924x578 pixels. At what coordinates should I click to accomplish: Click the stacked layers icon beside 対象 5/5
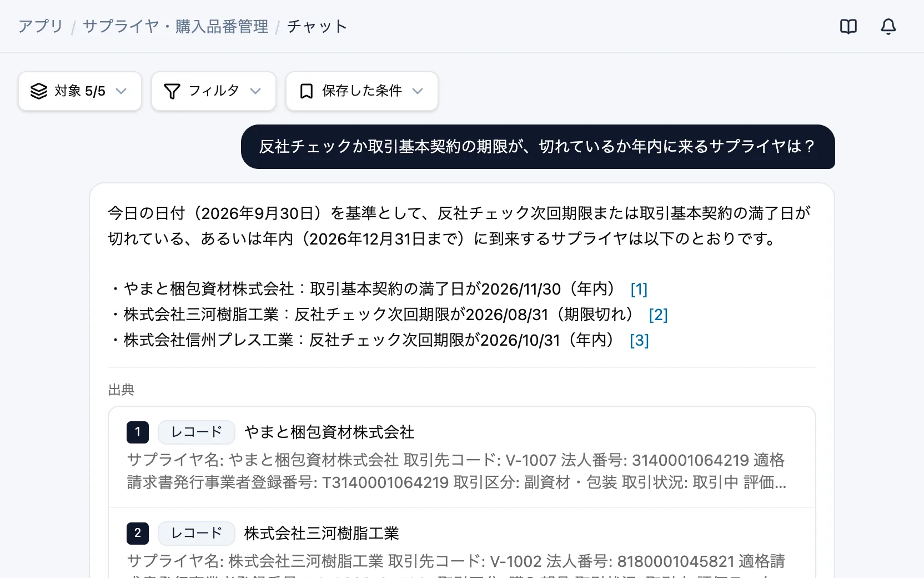39,91
